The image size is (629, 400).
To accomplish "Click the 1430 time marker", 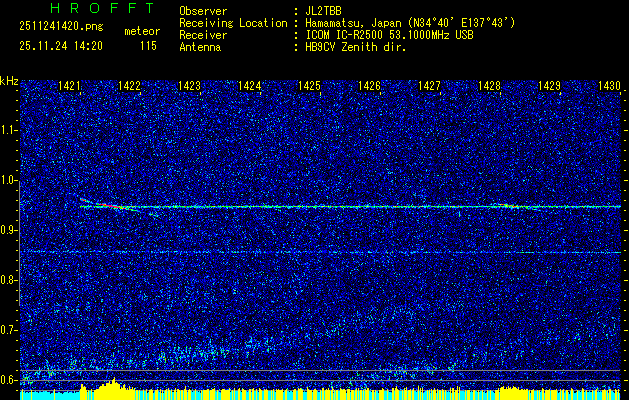I will pyautogui.click(x=609, y=87).
